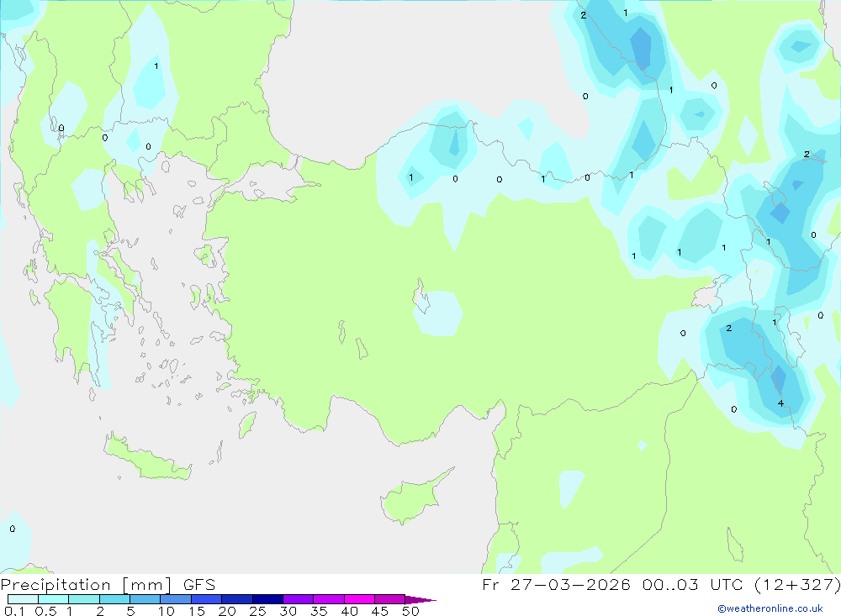Viewport: 841px width, 616px height.
Task: Click the 2–5 mm sky-blue legend swatch
Action: 114,599
